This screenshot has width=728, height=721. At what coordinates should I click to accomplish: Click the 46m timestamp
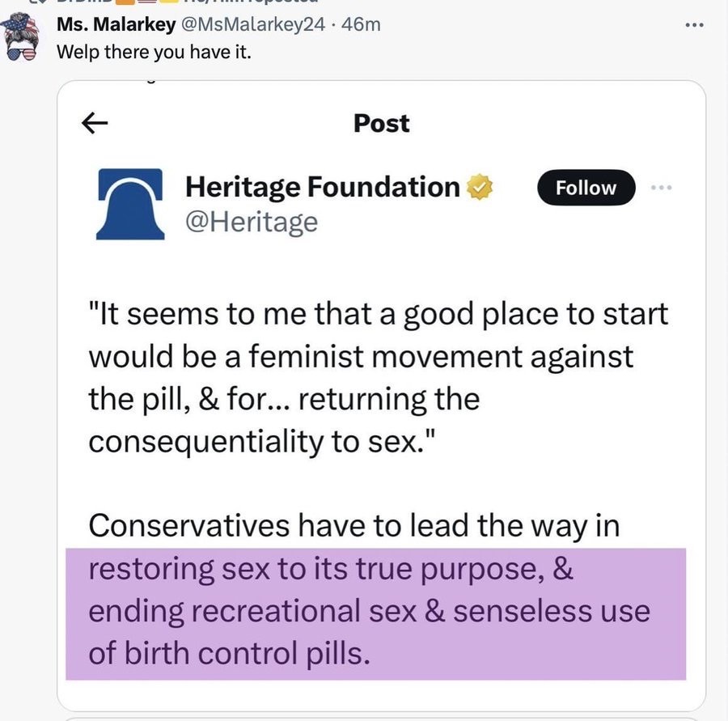[362, 24]
